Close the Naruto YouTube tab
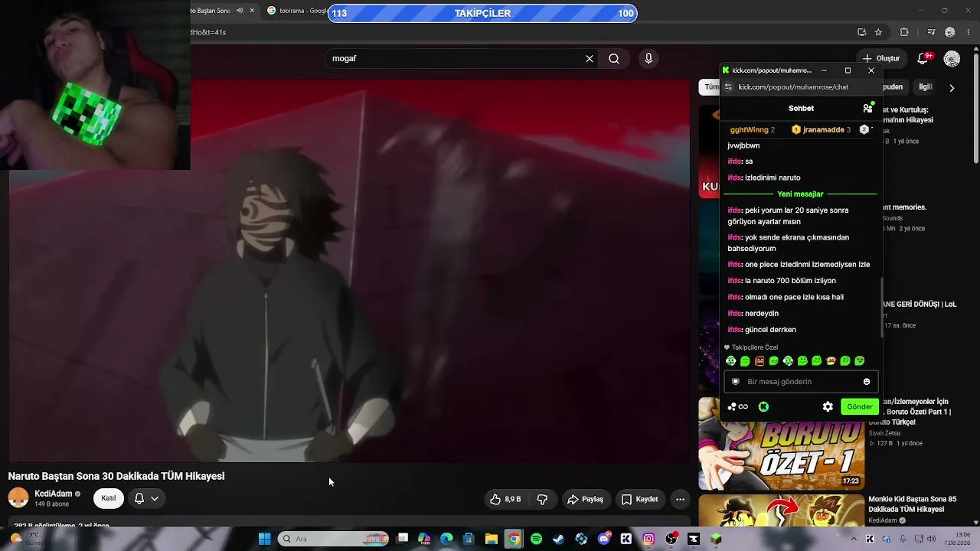 click(x=252, y=11)
